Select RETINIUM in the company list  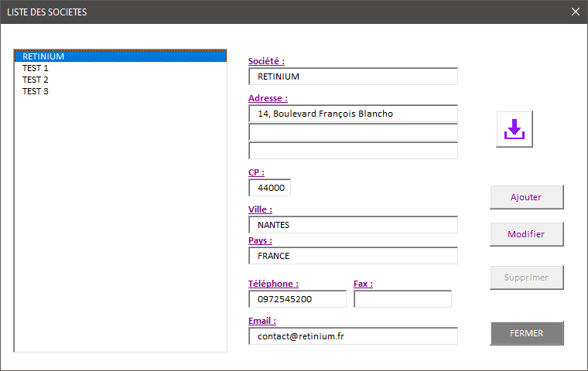click(43, 56)
